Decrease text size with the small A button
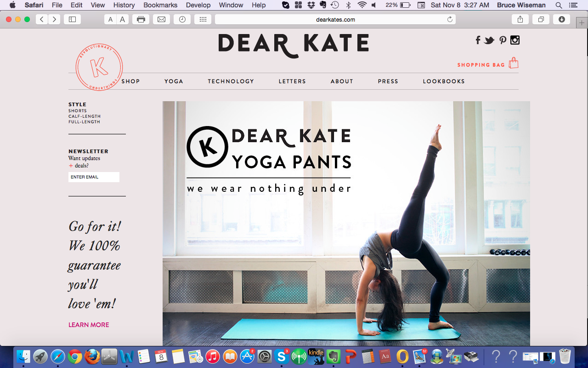This screenshot has height=368, width=588. pyautogui.click(x=110, y=19)
